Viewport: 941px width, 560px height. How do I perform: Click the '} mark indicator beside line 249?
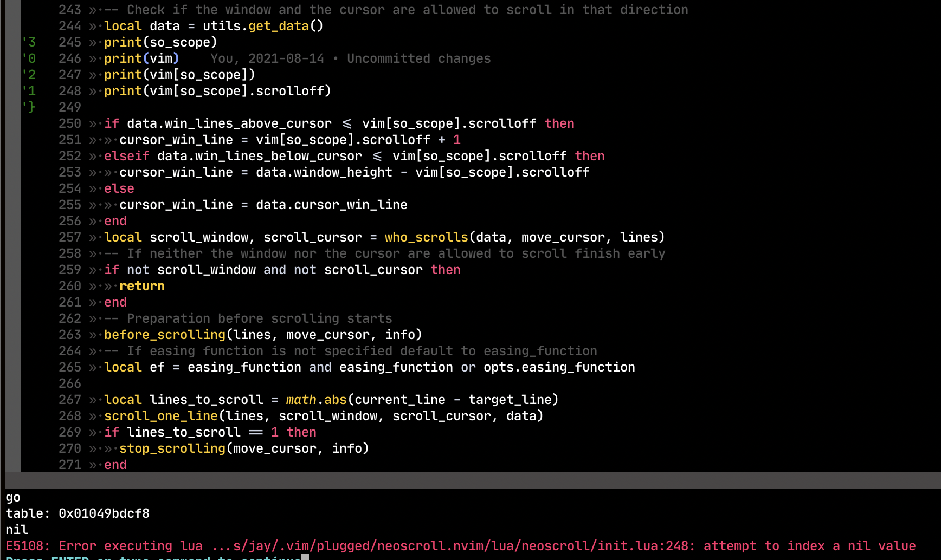click(29, 107)
